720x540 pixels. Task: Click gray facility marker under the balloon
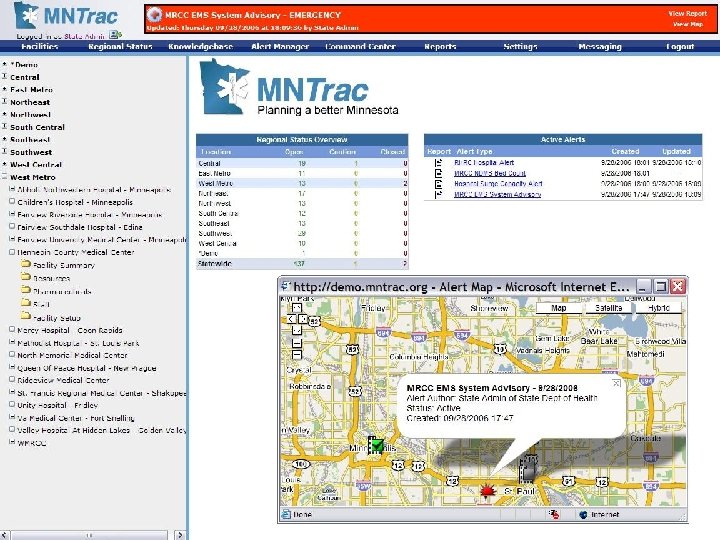[x=528, y=470]
